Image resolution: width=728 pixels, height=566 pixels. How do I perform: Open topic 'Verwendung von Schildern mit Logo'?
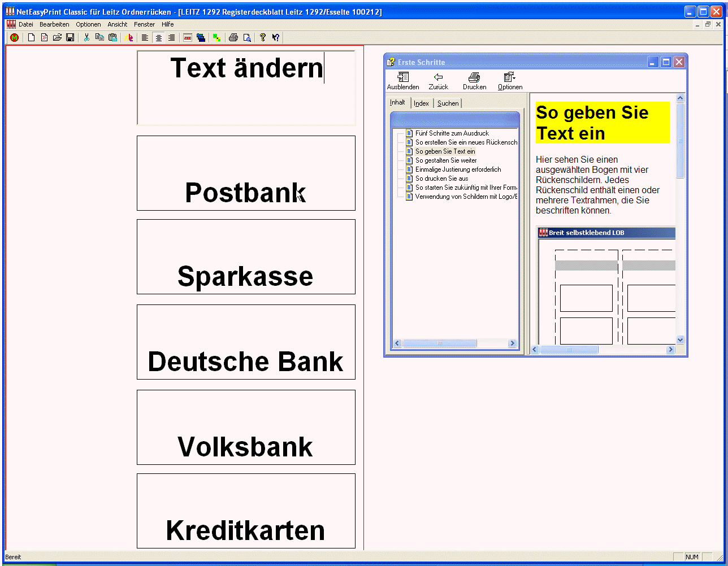coord(466,197)
